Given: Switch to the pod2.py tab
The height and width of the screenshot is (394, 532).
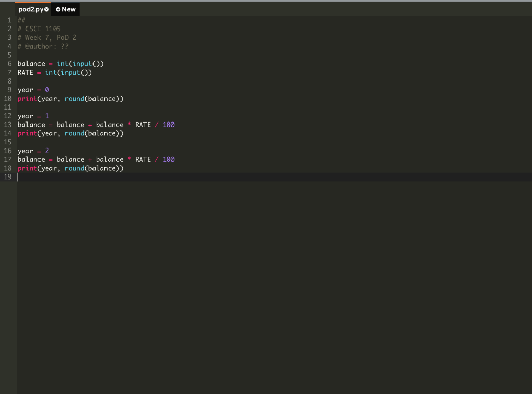Looking at the screenshot, I should click(x=31, y=9).
